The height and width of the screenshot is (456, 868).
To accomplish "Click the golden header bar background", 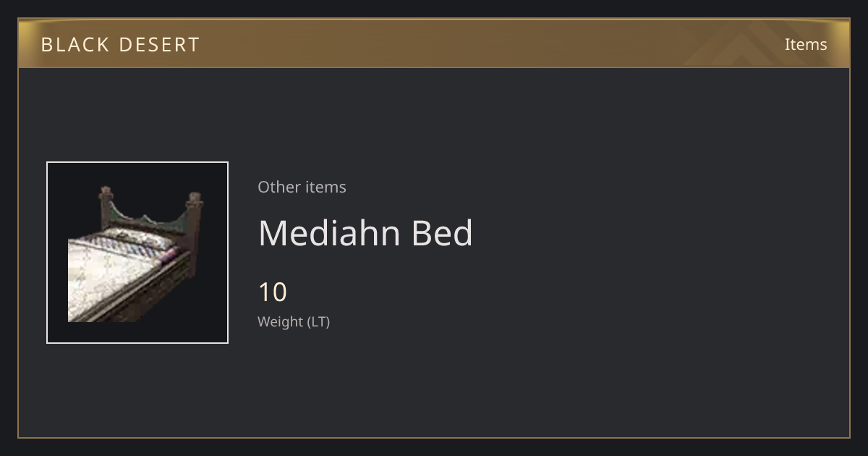I will [434, 43].
